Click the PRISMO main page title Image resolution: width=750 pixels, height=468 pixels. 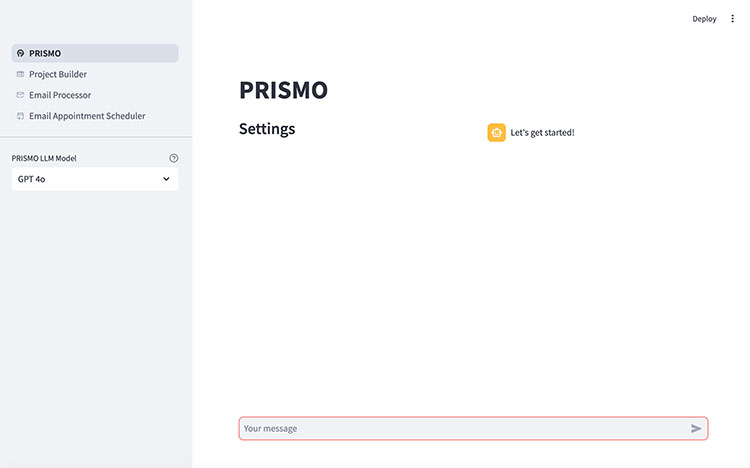(283, 90)
